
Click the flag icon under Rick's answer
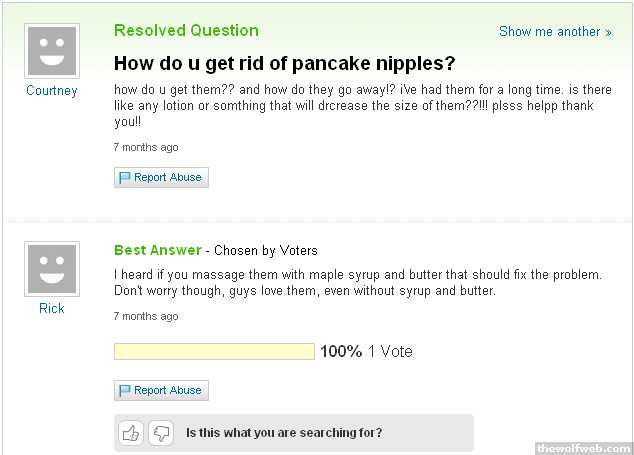point(125,391)
